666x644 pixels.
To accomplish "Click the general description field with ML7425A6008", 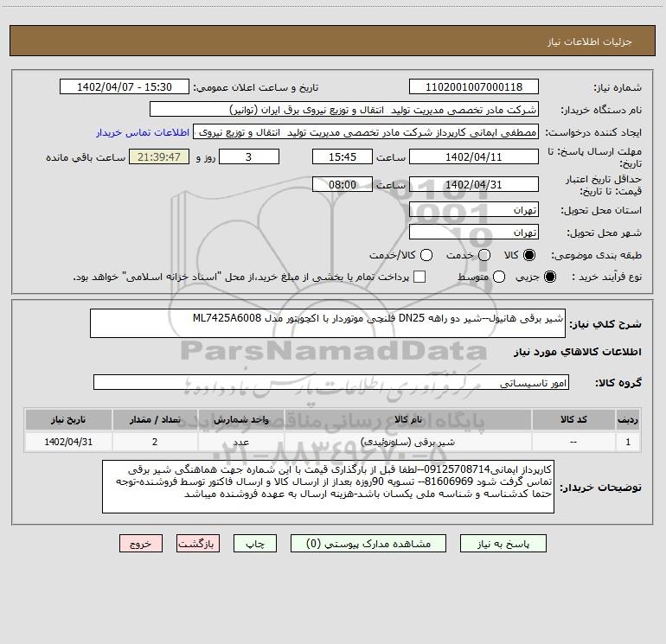I will [328, 323].
